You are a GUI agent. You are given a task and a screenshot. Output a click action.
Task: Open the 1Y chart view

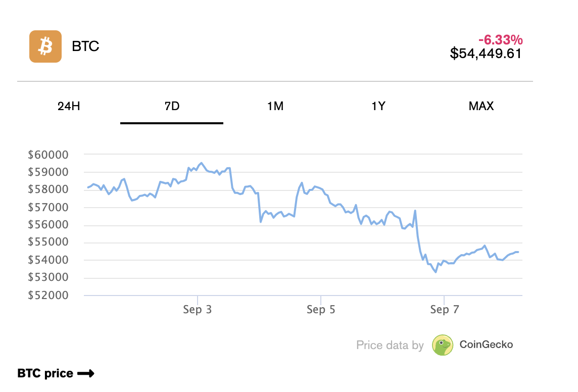tap(378, 106)
